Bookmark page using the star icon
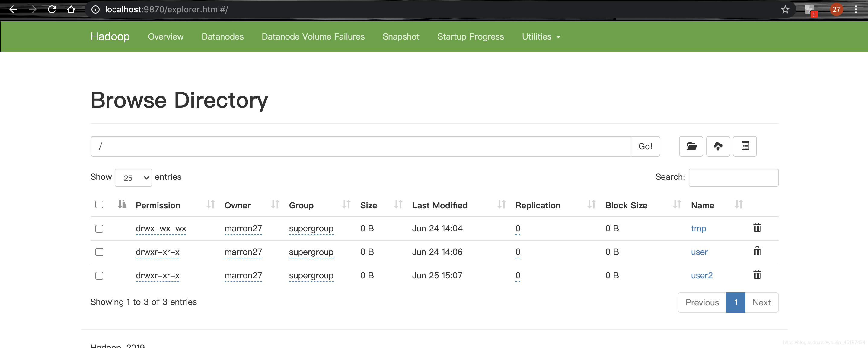Screen dimensions: 868x348 785,9
